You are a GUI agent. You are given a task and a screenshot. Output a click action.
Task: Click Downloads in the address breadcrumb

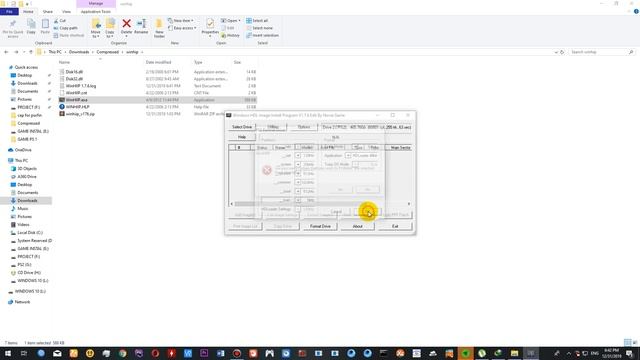coord(79,52)
